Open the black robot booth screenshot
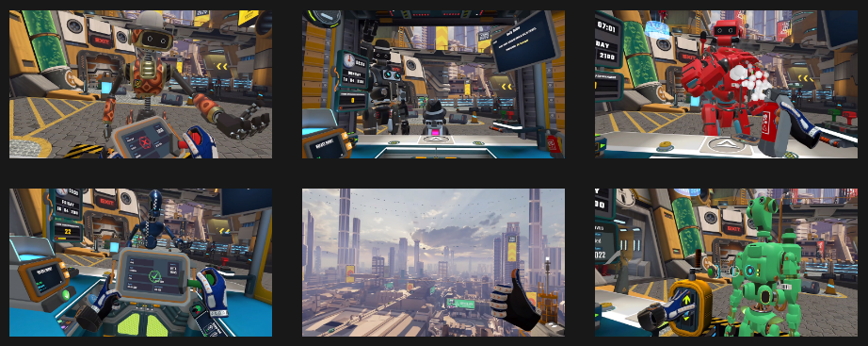The width and height of the screenshot is (868, 346). point(433,84)
